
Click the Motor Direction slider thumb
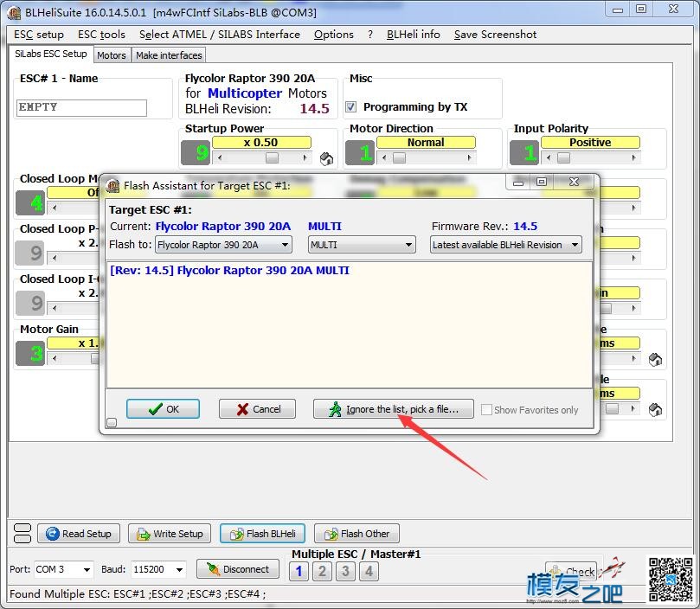[x=399, y=157]
